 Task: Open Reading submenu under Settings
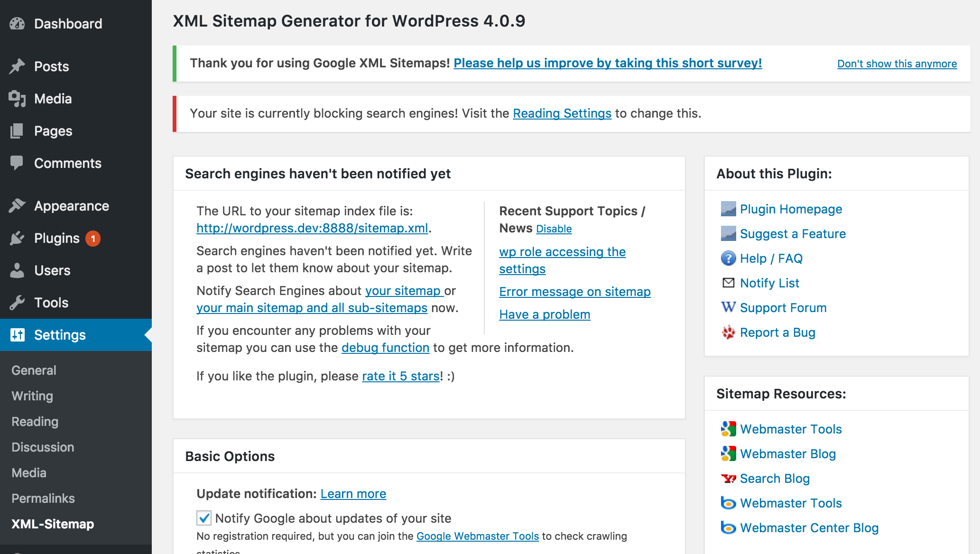coord(35,422)
